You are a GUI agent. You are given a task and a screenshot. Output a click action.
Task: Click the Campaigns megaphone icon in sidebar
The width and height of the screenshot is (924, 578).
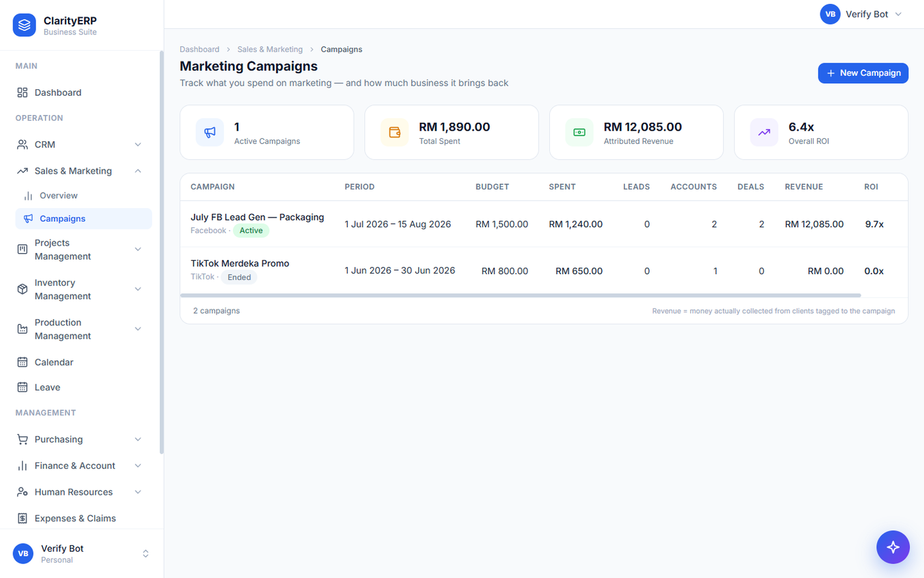[x=28, y=219]
